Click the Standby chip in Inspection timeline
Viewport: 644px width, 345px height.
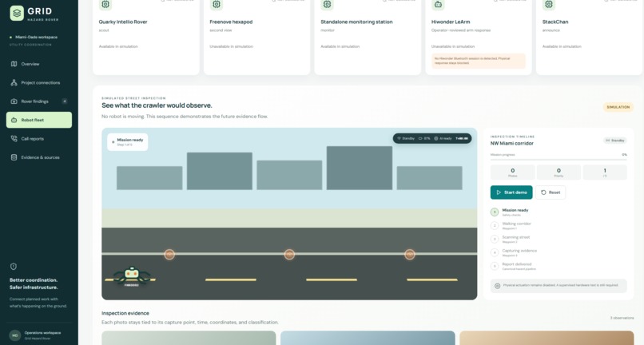pos(615,141)
